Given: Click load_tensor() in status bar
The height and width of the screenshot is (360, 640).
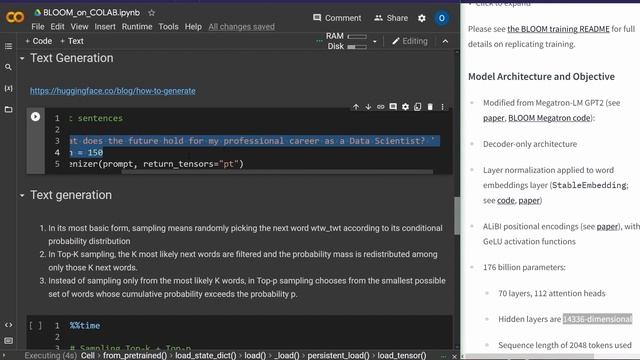Looking at the screenshot, I should click(x=402, y=356).
